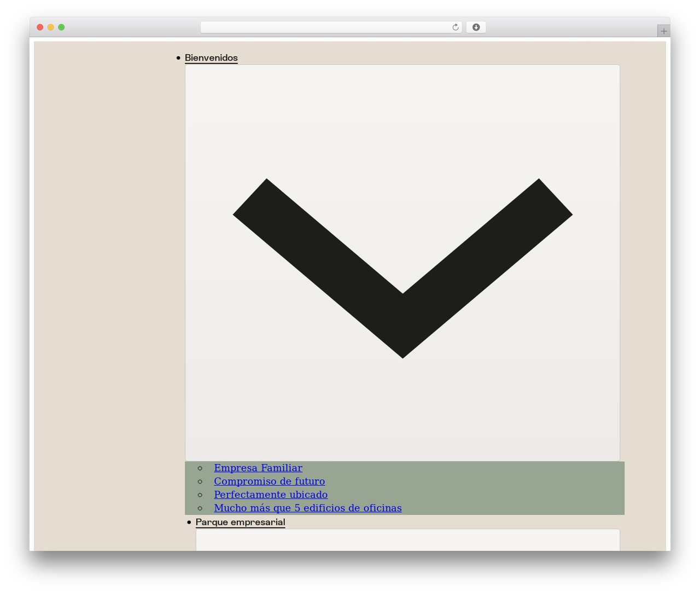Image resolution: width=700 pixels, height=593 pixels.
Task: Click the browser address bar field
Action: click(x=331, y=27)
